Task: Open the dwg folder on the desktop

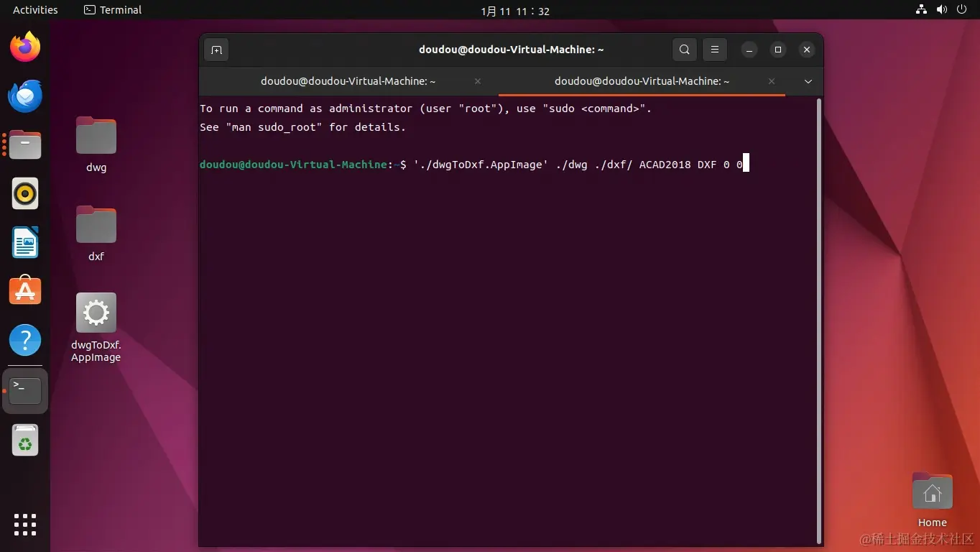Action: pos(96,135)
